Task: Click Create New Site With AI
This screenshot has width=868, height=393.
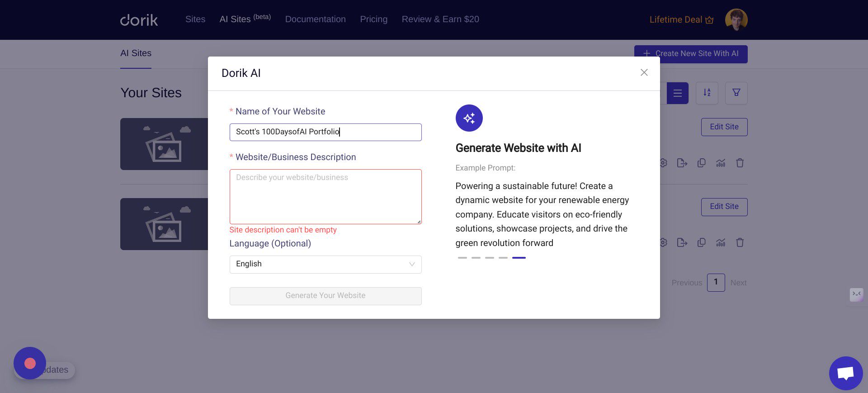Action: click(691, 54)
